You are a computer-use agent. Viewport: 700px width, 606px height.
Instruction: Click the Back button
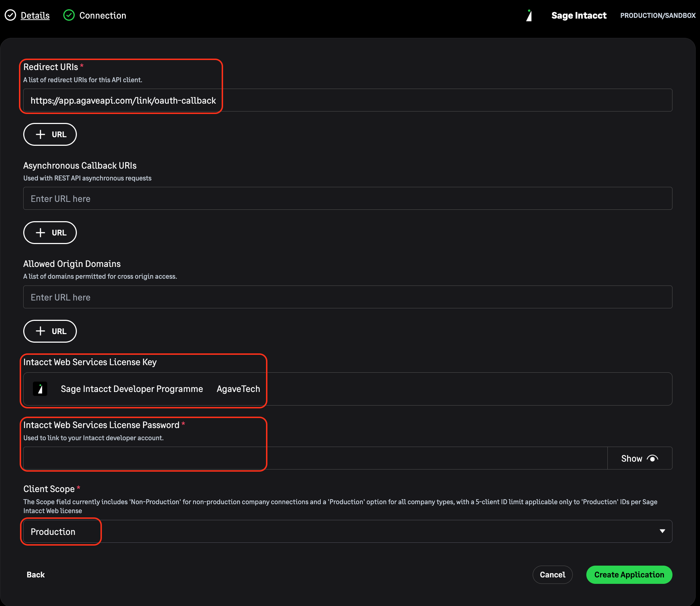pyautogui.click(x=36, y=575)
